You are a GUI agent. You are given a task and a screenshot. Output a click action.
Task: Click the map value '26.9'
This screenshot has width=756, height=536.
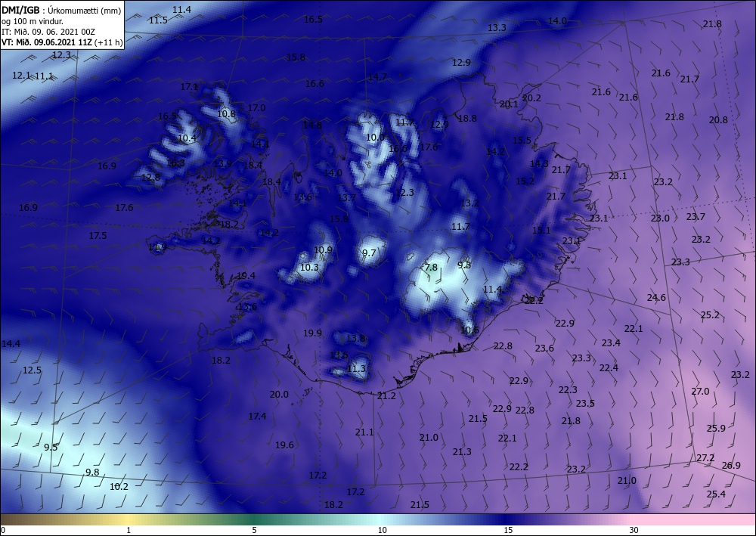[731, 465]
